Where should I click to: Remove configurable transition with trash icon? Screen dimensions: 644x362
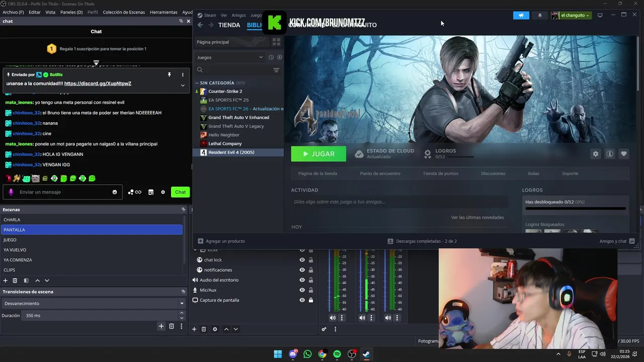point(171,326)
